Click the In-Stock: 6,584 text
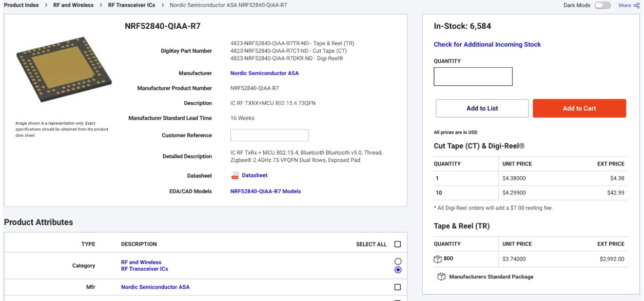 462,26
